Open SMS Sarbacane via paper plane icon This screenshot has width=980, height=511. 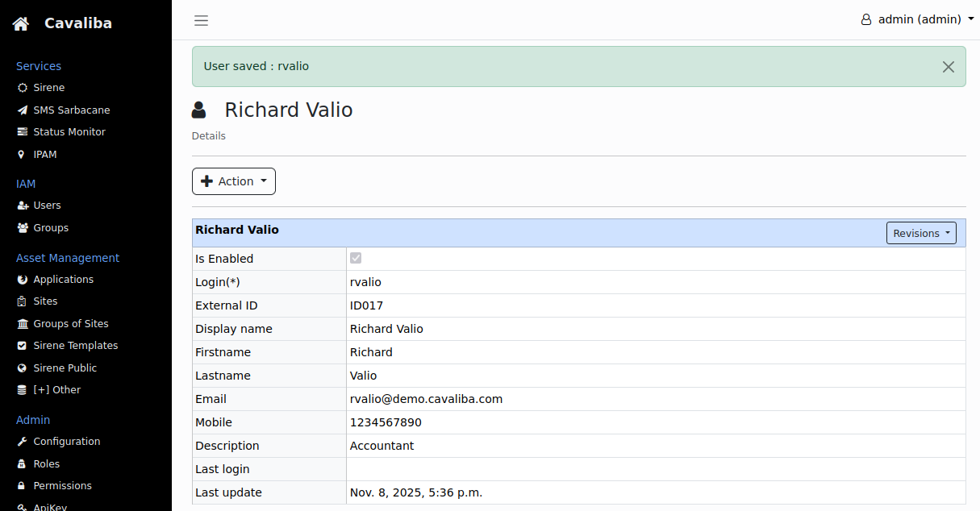click(23, 110)
